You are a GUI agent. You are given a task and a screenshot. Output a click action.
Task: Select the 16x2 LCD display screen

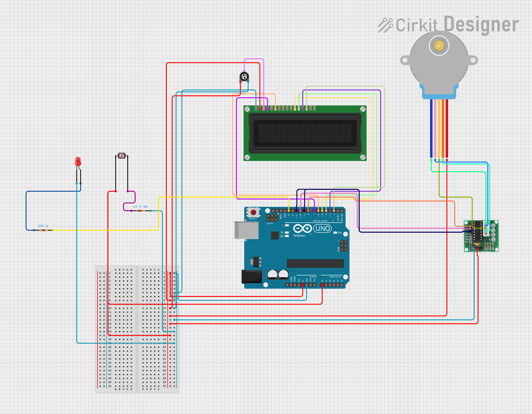pos(305,133)
